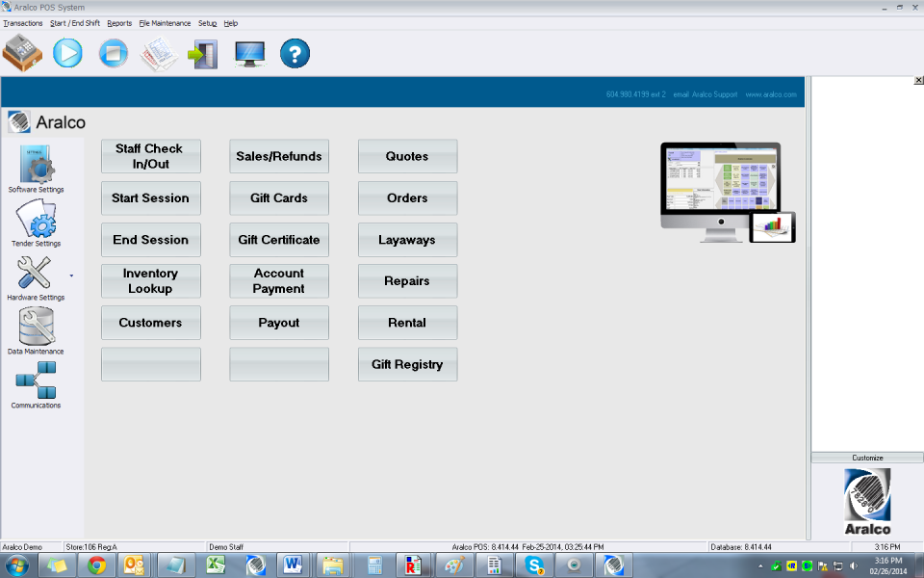Open Software Settings from the sidebar
The width and height of the screenshot is (924, 578).
click(x=36, y=166)
